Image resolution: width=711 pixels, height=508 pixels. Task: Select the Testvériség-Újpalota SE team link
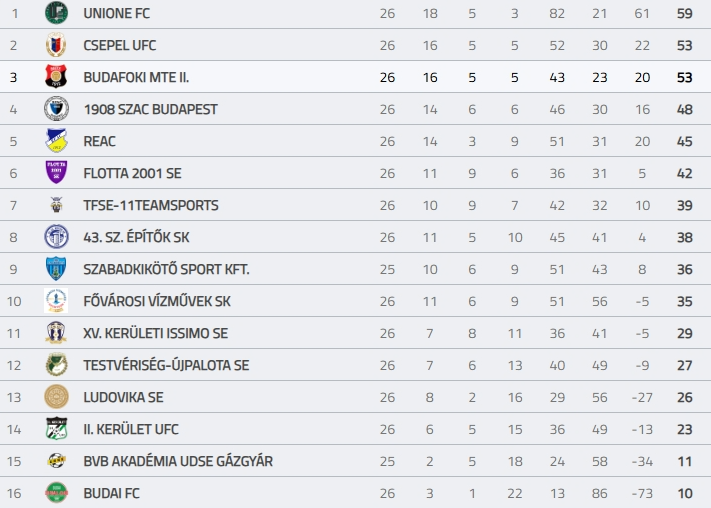point(166,365)
